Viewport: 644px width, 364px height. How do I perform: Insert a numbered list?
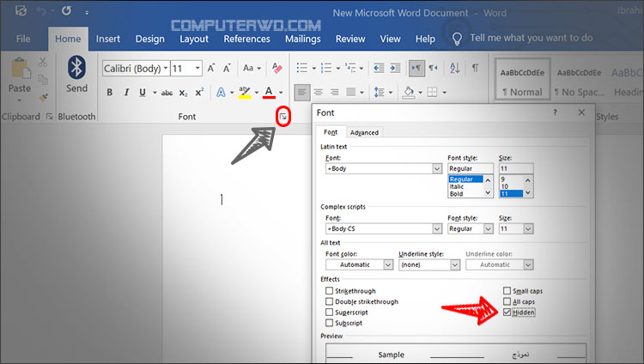pyautogui.click(x=326, y=68)
